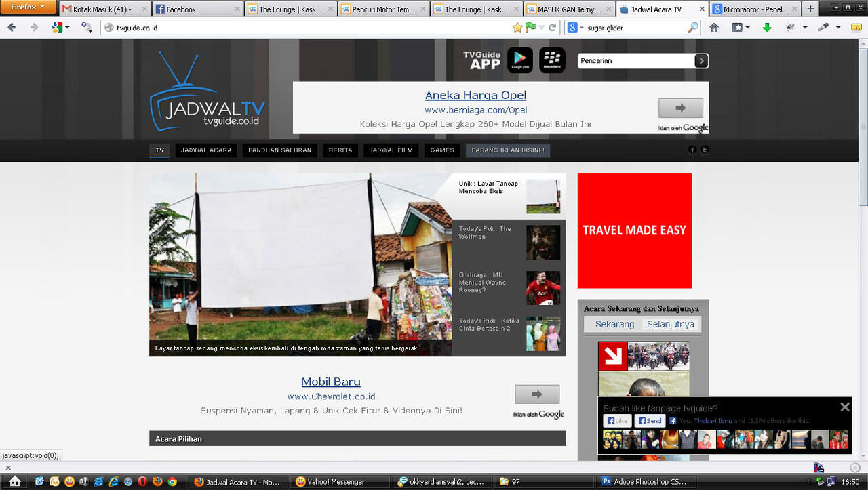Switch to the Pencuri Motor Tem... tab
The image size is (868, 490).
point(383,9)
